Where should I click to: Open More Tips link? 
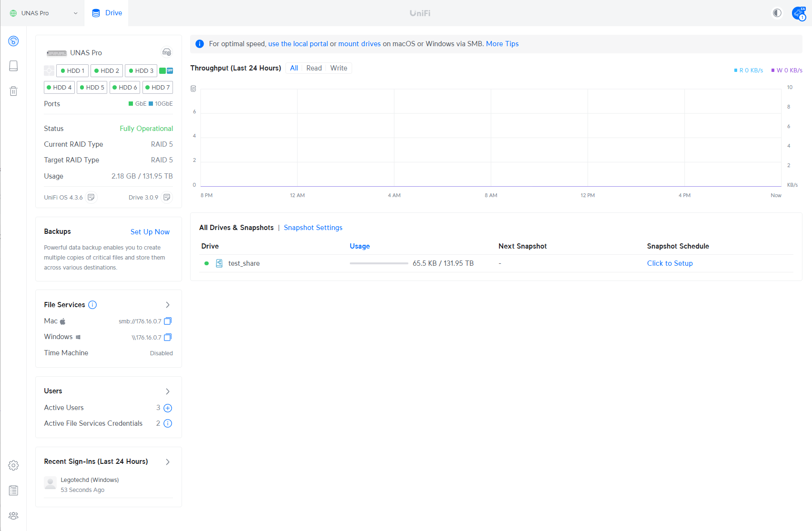(x=502, y=44)
